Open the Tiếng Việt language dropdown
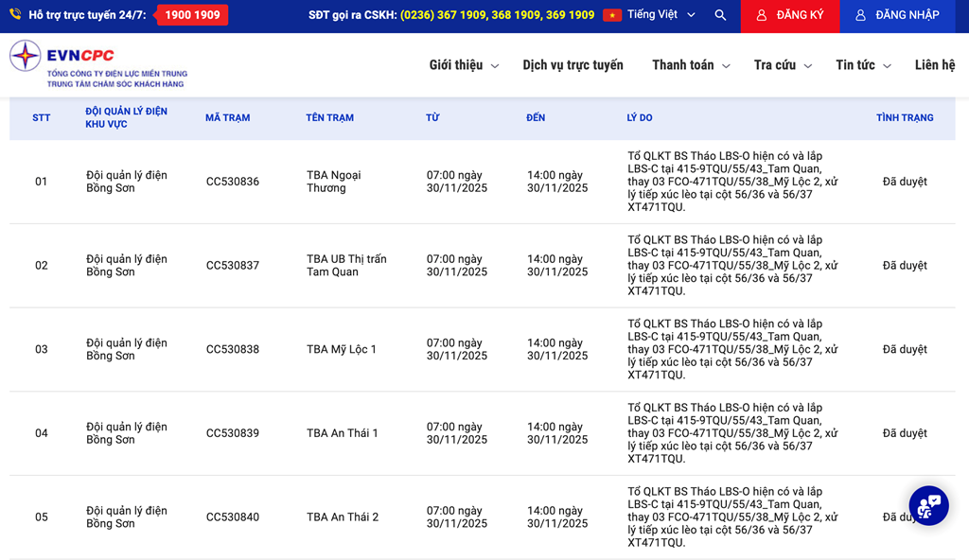 tap(661, 15)
